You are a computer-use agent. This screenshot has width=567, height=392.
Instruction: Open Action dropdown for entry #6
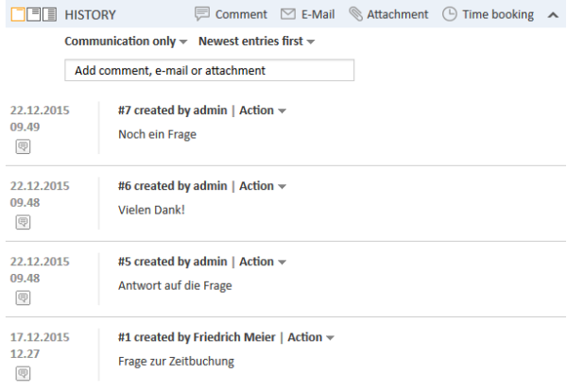262,186
